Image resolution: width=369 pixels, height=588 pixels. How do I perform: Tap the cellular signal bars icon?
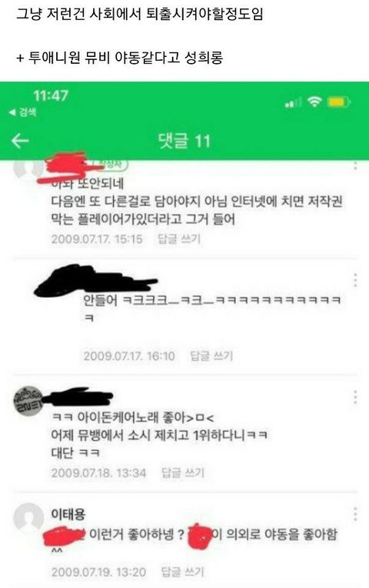(294, 102)
